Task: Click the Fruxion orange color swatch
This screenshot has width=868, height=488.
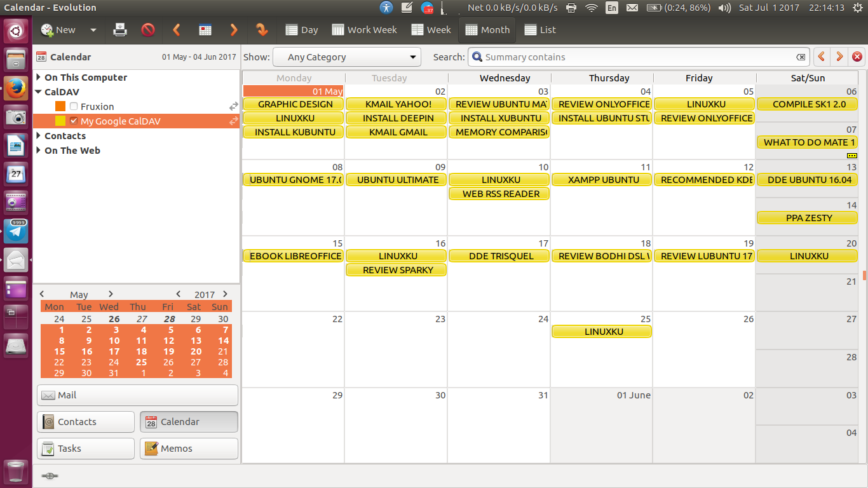Action: 60,107
